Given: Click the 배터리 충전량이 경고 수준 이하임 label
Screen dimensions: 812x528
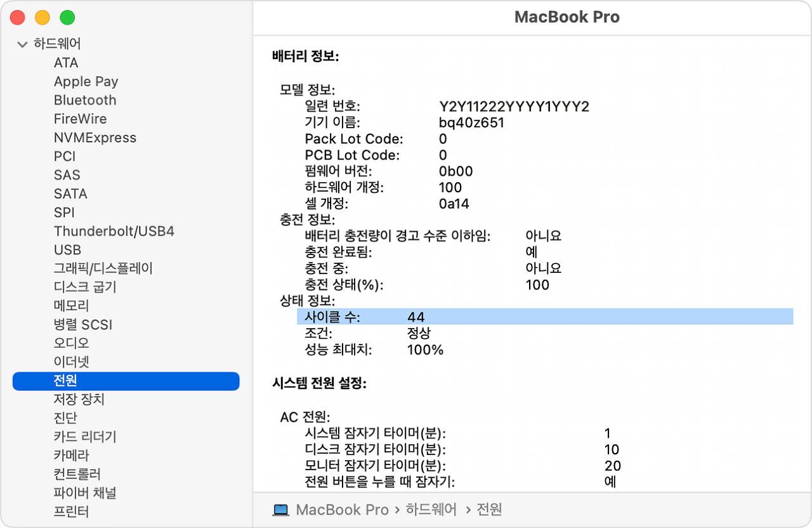Looking at the screenshot, I should tap(398, 235).
